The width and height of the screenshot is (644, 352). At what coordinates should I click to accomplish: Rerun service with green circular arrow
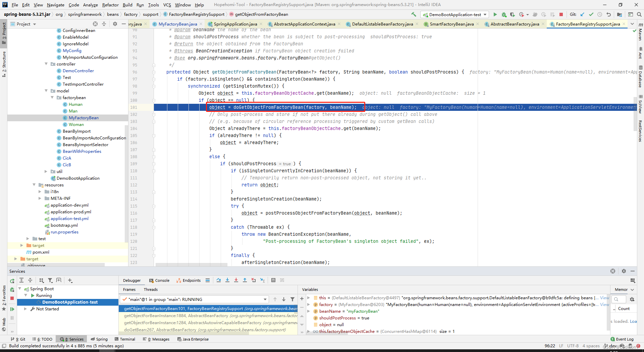pyautogui.click(x=12, y=281)
